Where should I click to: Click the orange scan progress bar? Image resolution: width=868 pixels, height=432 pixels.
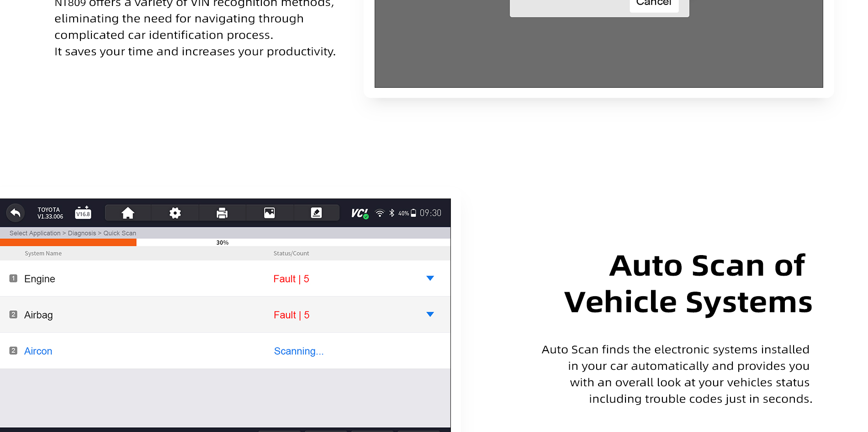[x=68, y=243]
